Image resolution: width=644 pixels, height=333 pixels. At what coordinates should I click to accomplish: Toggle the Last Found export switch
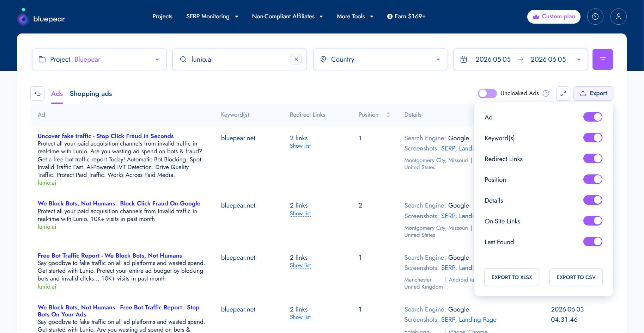point(593,242)
